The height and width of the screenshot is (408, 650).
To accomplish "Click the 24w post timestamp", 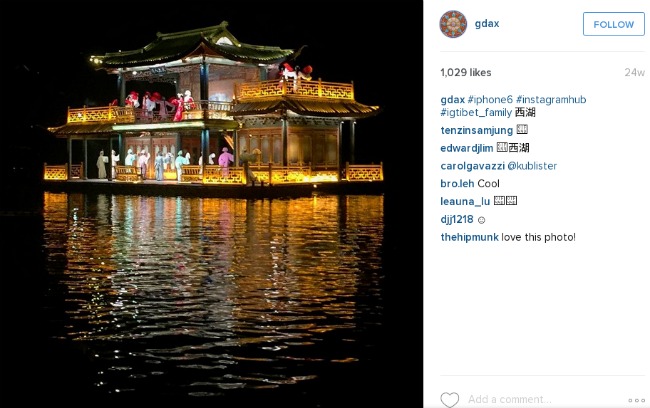I will [634, 73].
